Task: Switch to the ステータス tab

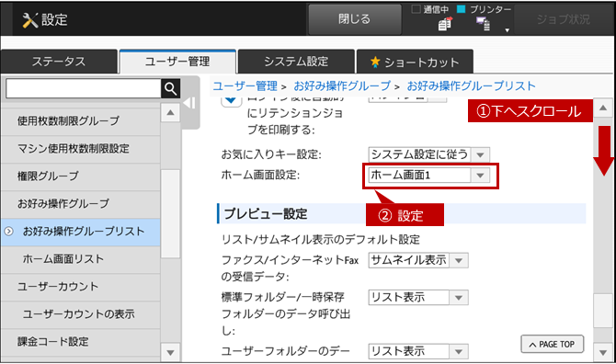Action: (59, 62)
